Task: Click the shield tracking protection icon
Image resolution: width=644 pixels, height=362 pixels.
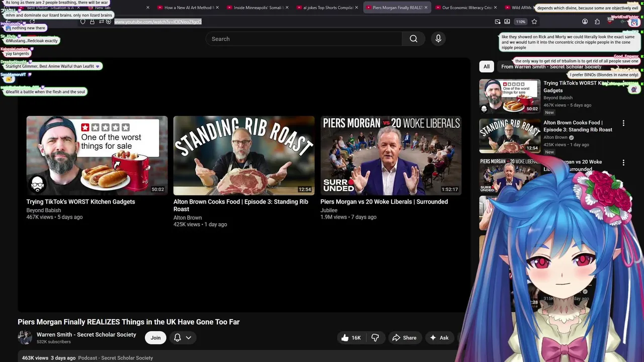Action: (x=83, y=22)
